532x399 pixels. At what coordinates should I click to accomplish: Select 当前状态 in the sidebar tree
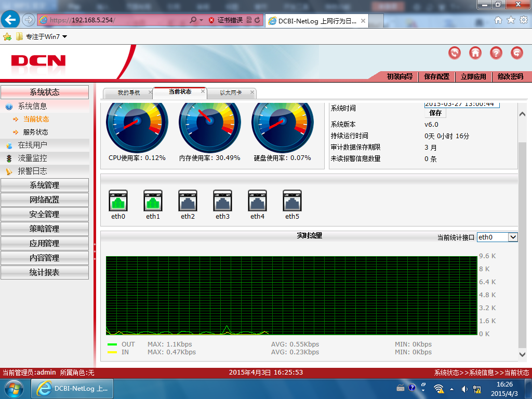[36, 119]
